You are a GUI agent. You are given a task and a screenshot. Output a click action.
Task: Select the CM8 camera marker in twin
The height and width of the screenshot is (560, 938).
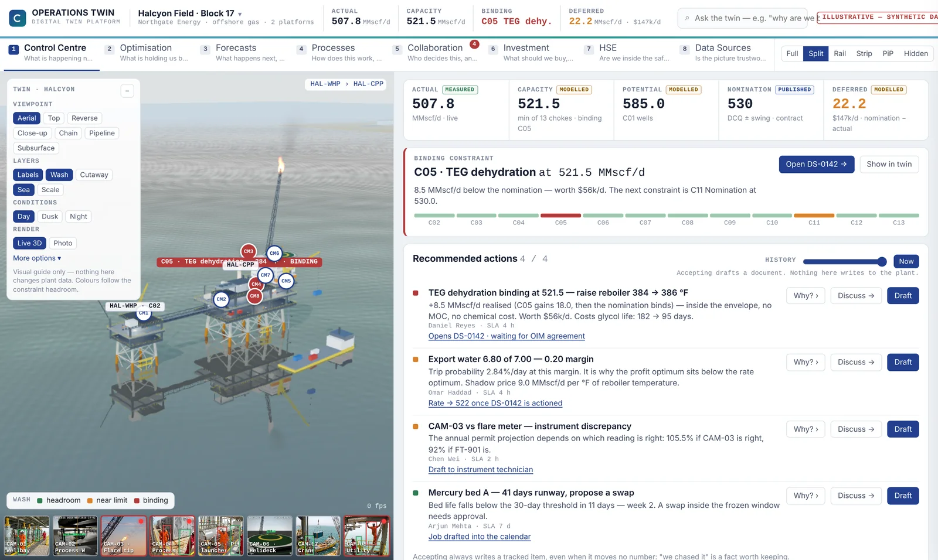254,296
